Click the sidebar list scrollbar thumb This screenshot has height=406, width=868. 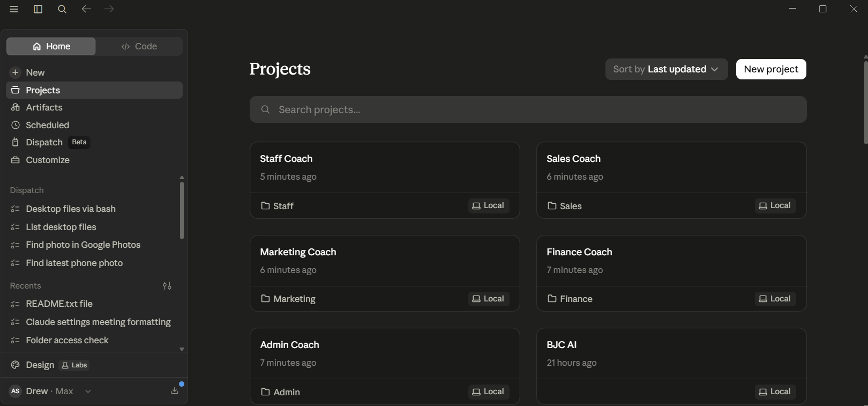[x=182, y=210]
